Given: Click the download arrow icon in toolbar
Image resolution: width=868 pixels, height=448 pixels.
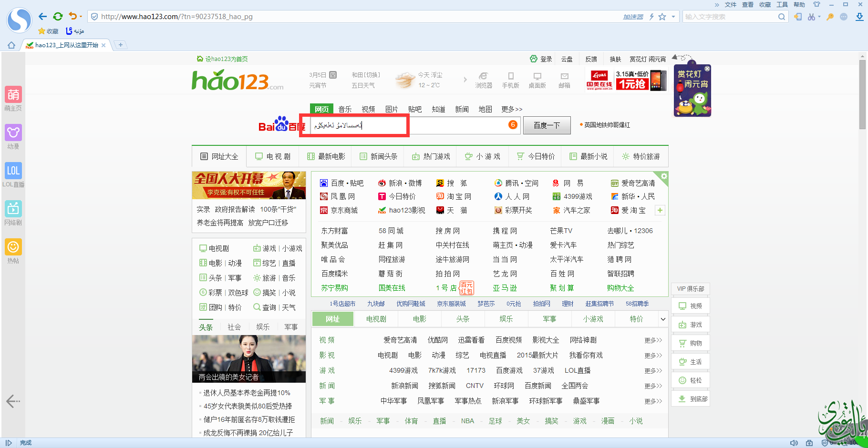Looking at the screenshot, I should (859, 17).
